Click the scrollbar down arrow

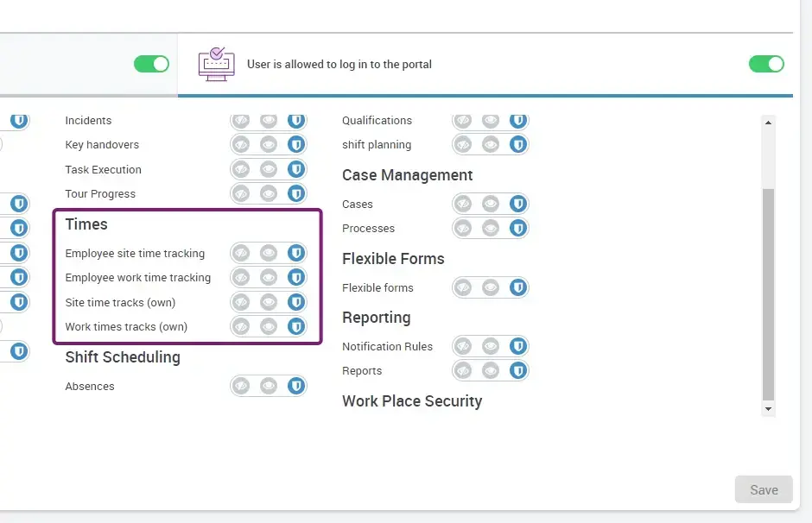pyautogui.click(x=768, y=408)
